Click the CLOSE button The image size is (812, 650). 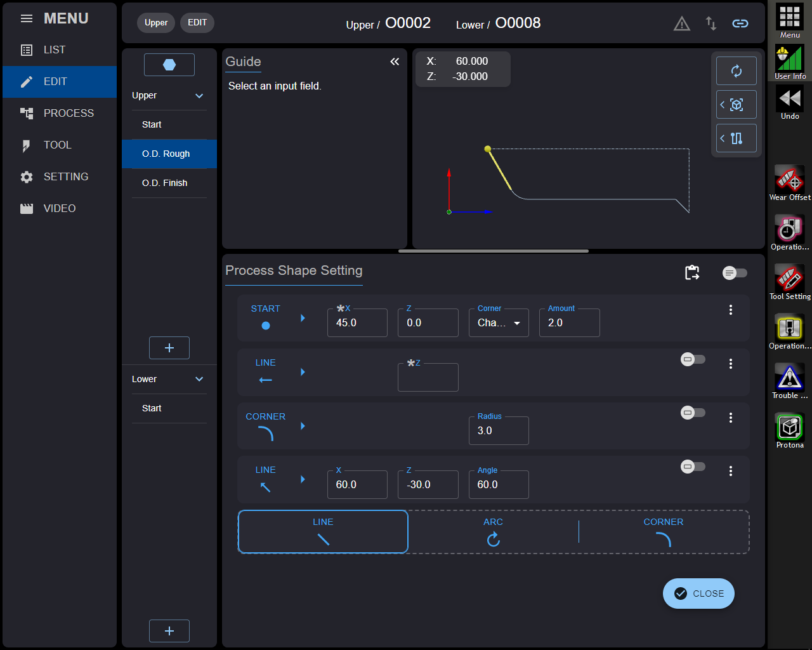pos(698,594)
